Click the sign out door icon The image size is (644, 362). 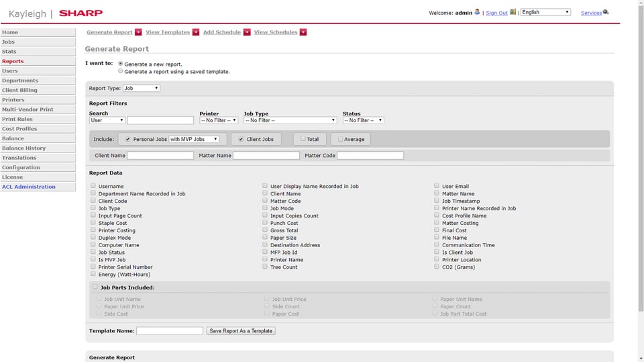pos(513,12)
